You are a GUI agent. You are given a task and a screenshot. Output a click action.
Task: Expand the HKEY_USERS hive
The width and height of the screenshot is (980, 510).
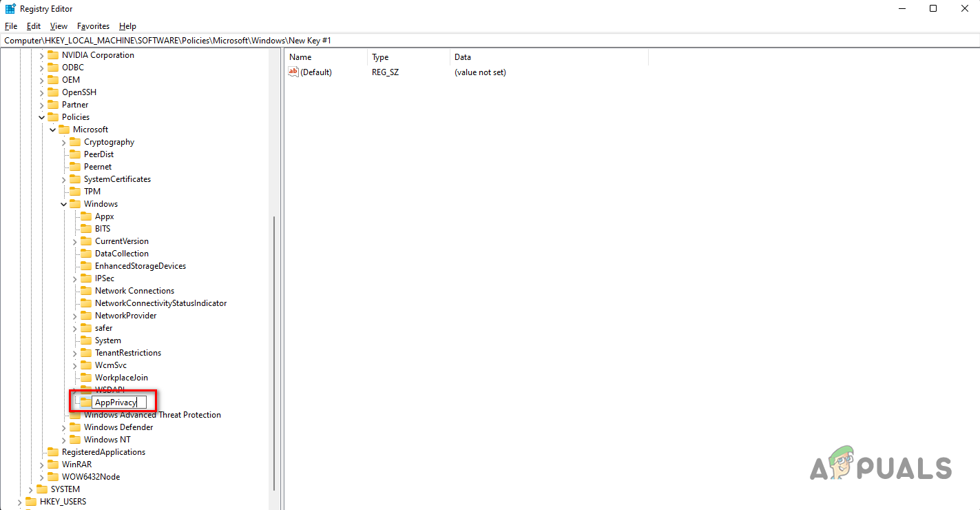click(x=20, y=502)
